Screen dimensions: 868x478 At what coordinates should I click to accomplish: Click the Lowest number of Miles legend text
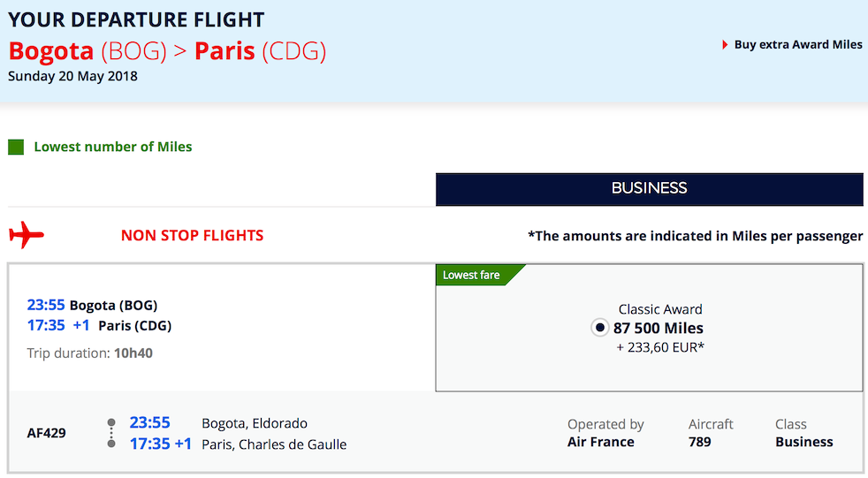pos(112,147)
